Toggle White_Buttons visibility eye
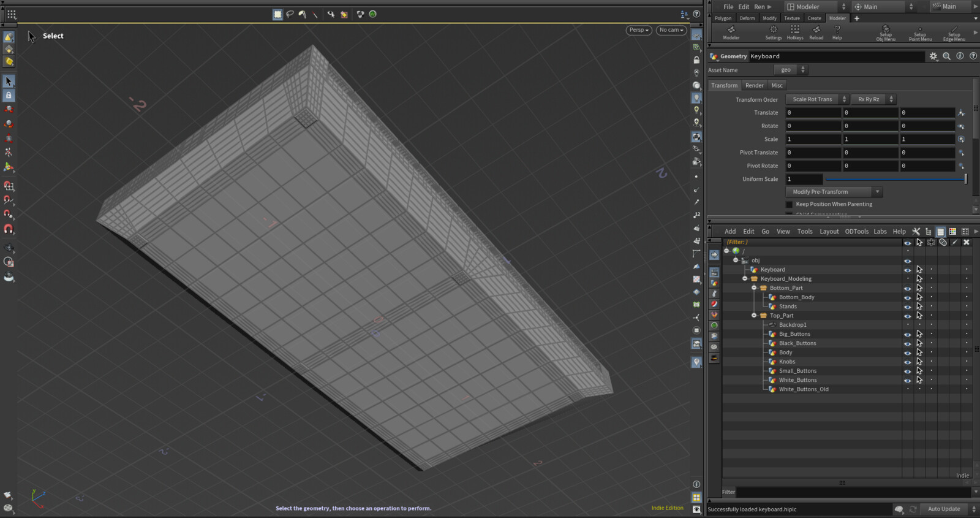Image resolution: width=980 pixels, height=518 pixels. coord(908,380)
